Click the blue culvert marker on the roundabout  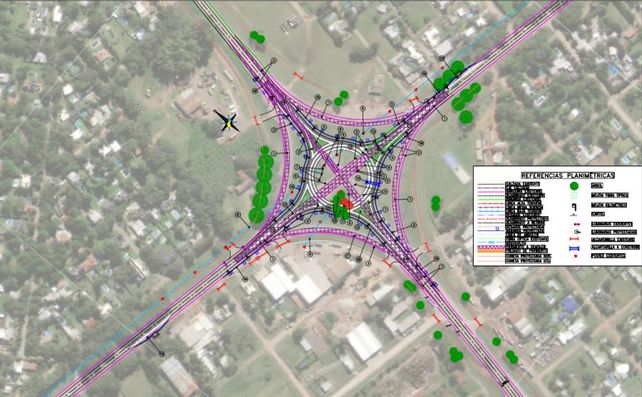click(374, 183)
